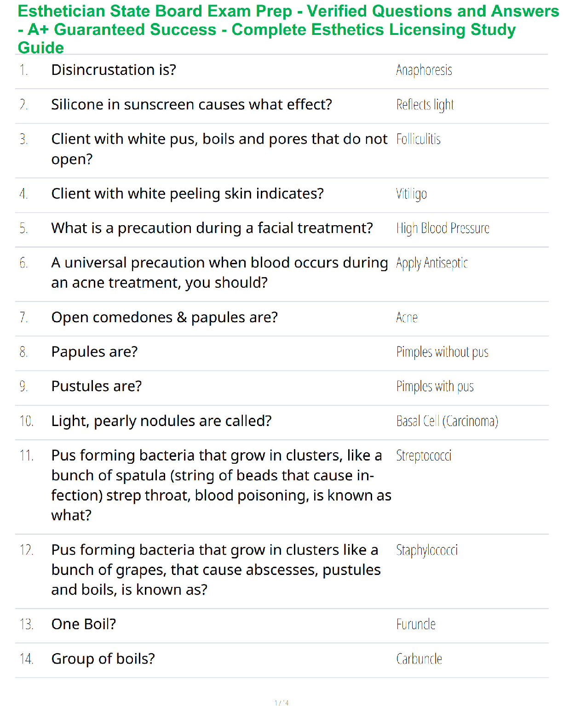
Task: Select the "Vitiligo" answer
Action: tap(412, 194)
